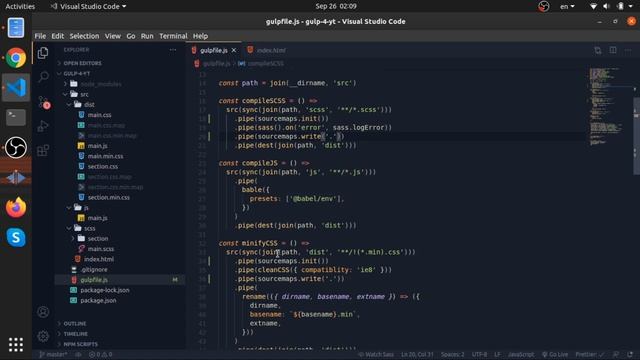This screenshot has height=360, width=640.
Task: Open the View menu
Action: pos(113,36)
